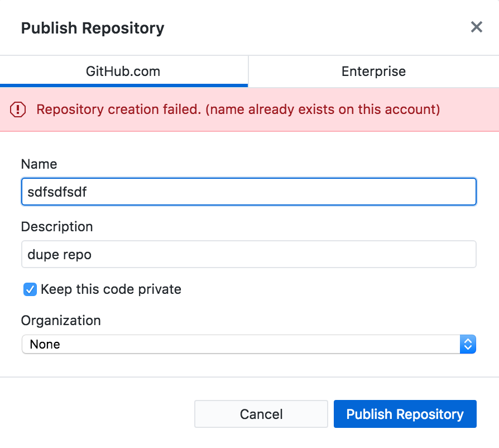Focus the Name input field
The height and width of the screenshot is (448, 499).
(x=249, y=192)
